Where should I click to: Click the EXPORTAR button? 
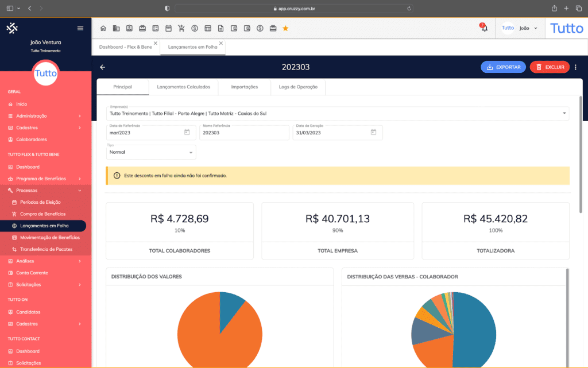tap(503, 67)
